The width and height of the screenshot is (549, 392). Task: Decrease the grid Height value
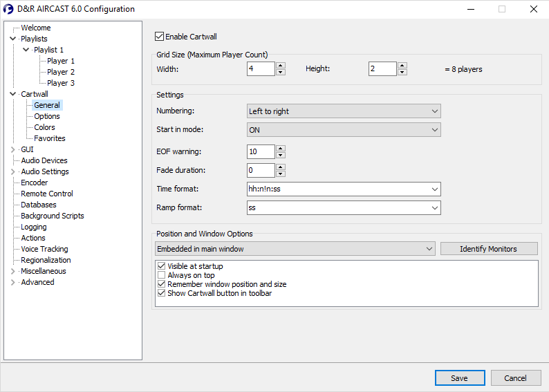coord(402,72)
